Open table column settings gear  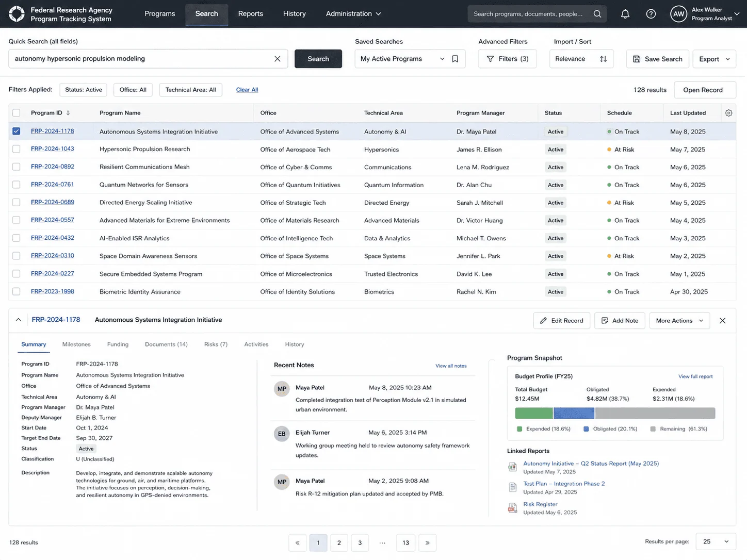click(x=728, y=113)
